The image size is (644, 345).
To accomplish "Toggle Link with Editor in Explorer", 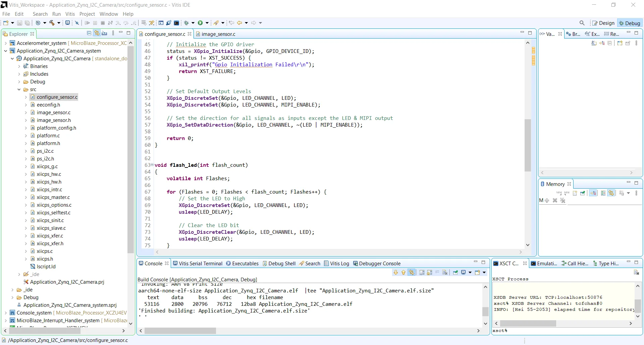I will click(97, 33).
